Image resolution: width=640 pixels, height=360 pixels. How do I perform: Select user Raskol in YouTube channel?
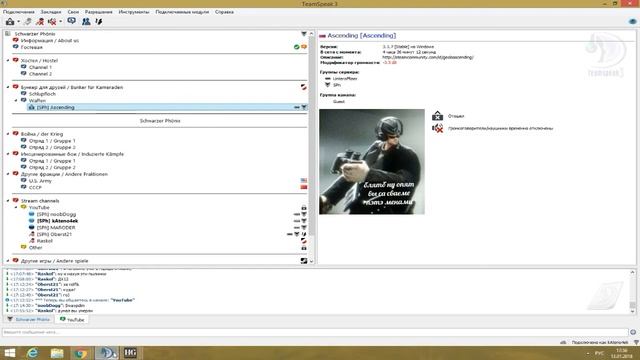point(44,241)
